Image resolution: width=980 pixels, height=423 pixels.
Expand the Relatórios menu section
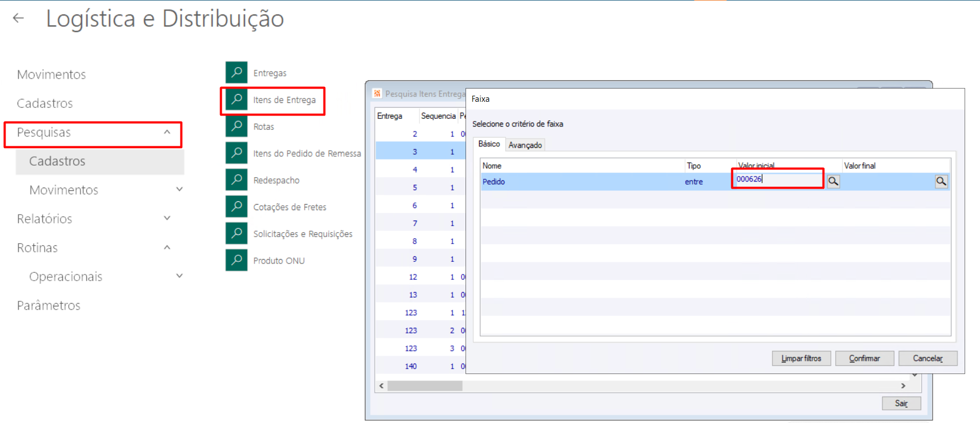pyautogui.click(x=167, y=218)
